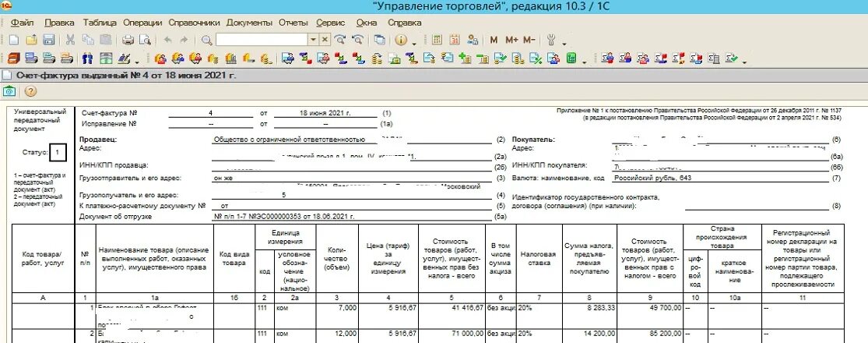Open the Документы menu
Viewport: 868px width, 343px height.
click(x=249, y=23)
